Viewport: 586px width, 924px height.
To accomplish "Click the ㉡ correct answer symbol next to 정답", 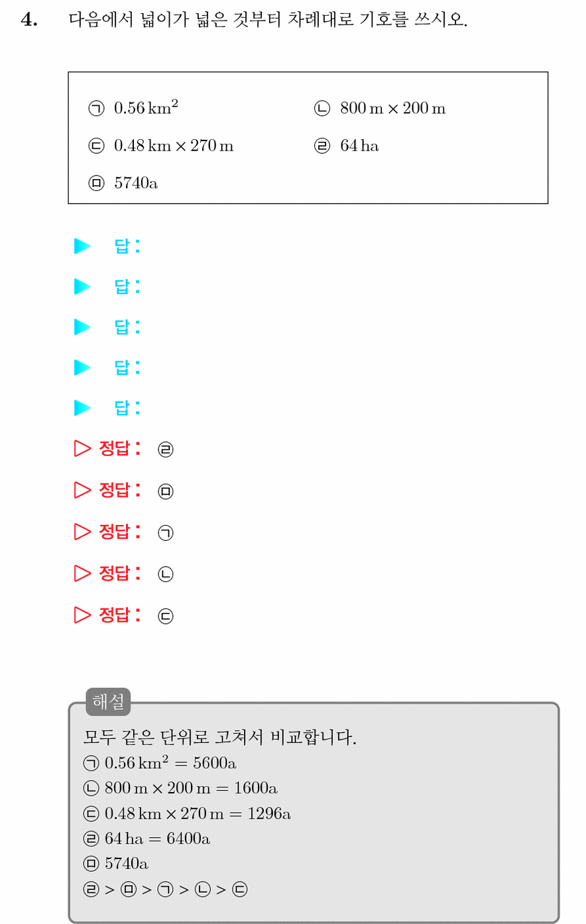I will (166, 574).
